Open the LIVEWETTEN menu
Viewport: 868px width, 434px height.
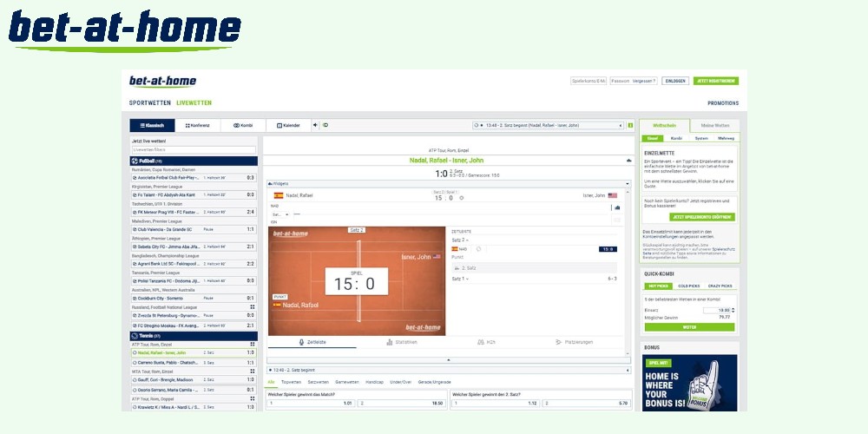194,103
